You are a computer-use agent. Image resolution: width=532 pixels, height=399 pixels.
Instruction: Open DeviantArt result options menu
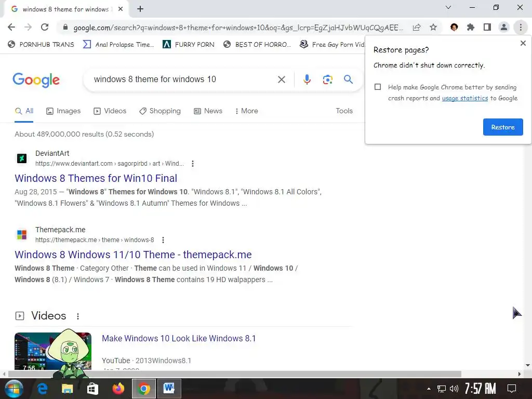(193, 164)
